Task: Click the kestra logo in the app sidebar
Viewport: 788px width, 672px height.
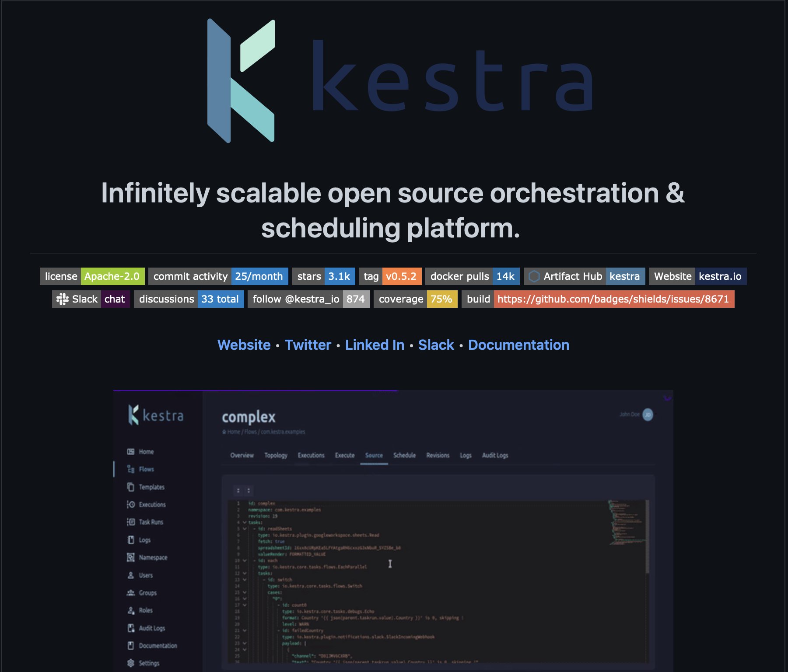Action: point(156,415)
